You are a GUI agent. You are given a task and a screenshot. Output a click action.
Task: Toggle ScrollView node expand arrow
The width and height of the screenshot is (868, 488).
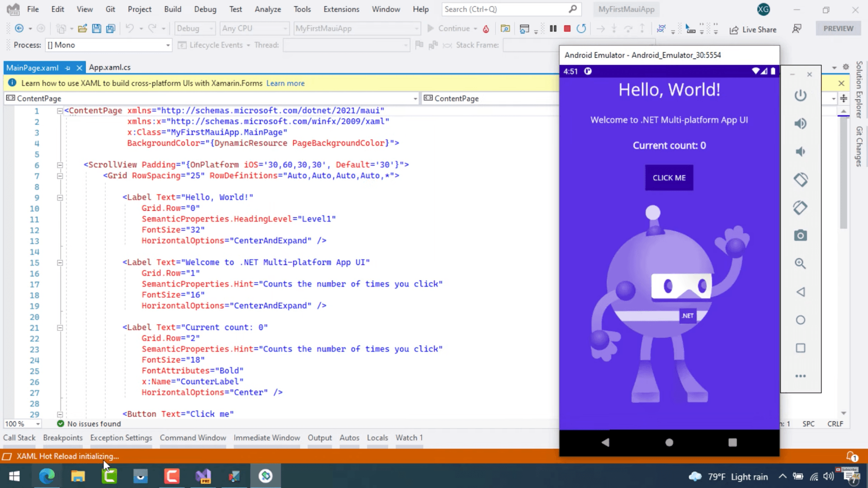pos(59,165)
